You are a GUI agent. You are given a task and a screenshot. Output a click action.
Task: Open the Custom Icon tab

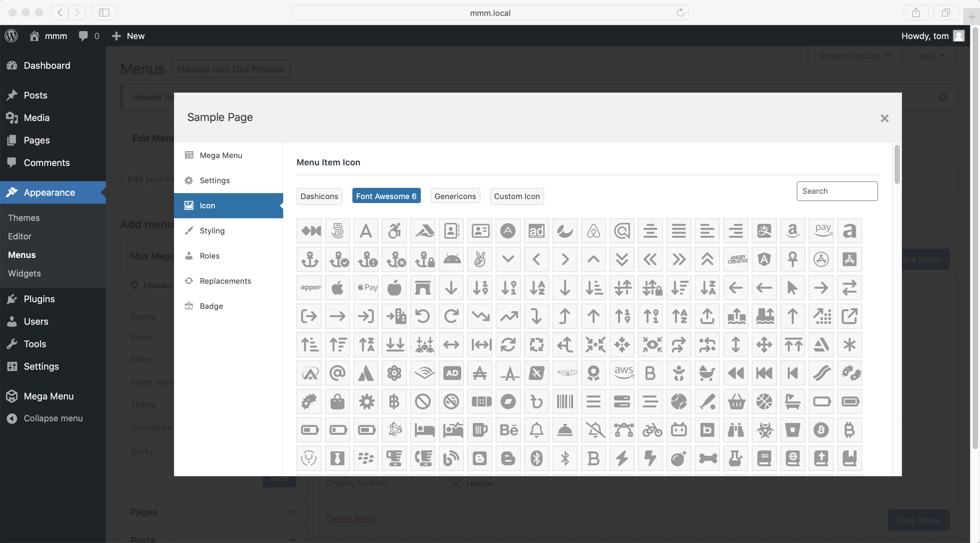(516, 196)
